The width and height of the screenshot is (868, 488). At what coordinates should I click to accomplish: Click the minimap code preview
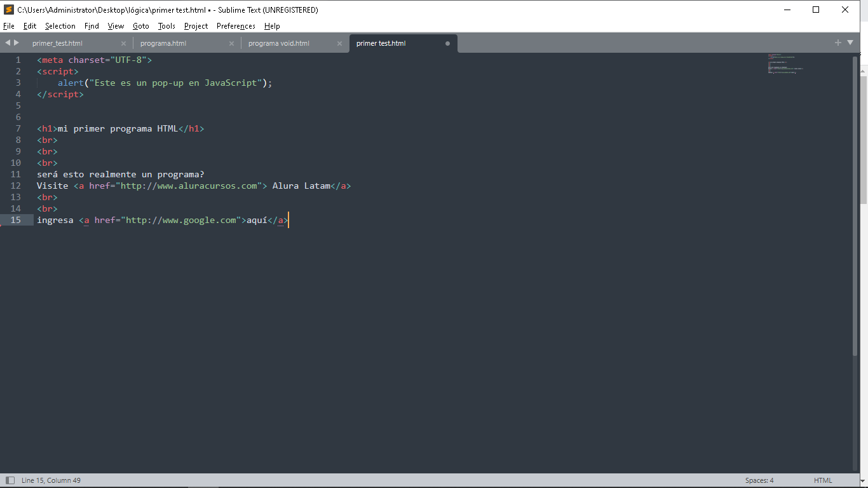click(785, 64)
